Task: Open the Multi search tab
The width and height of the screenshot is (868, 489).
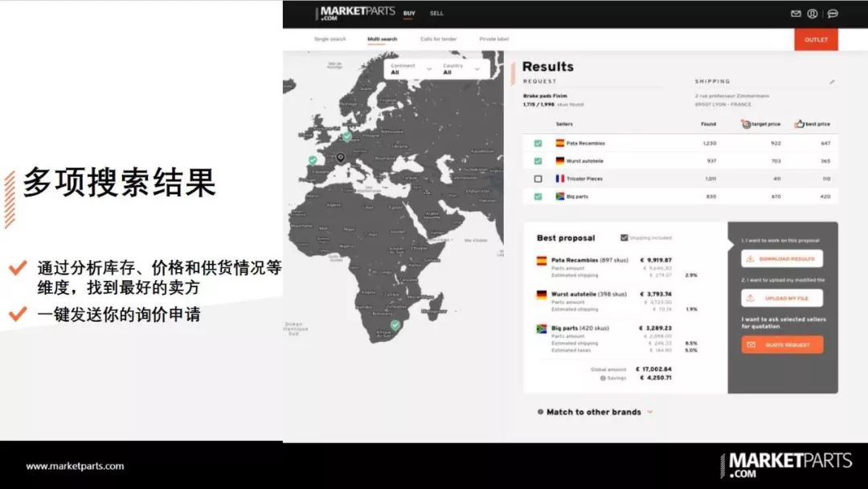Action: coord(383,39)
